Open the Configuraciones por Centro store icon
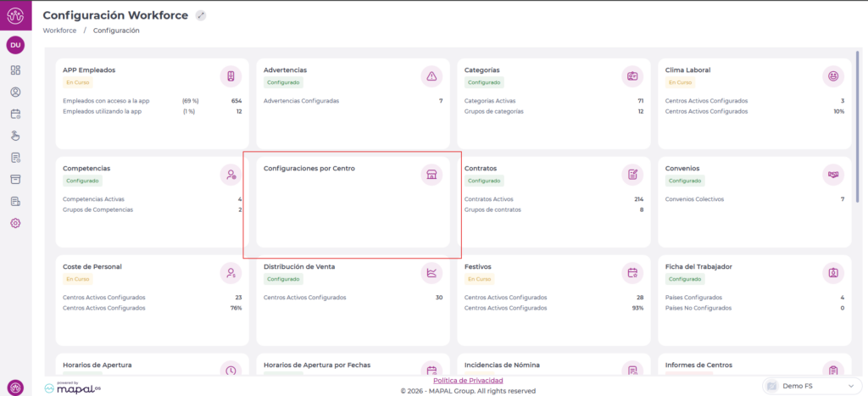868x396 pixels. point(431,175)
